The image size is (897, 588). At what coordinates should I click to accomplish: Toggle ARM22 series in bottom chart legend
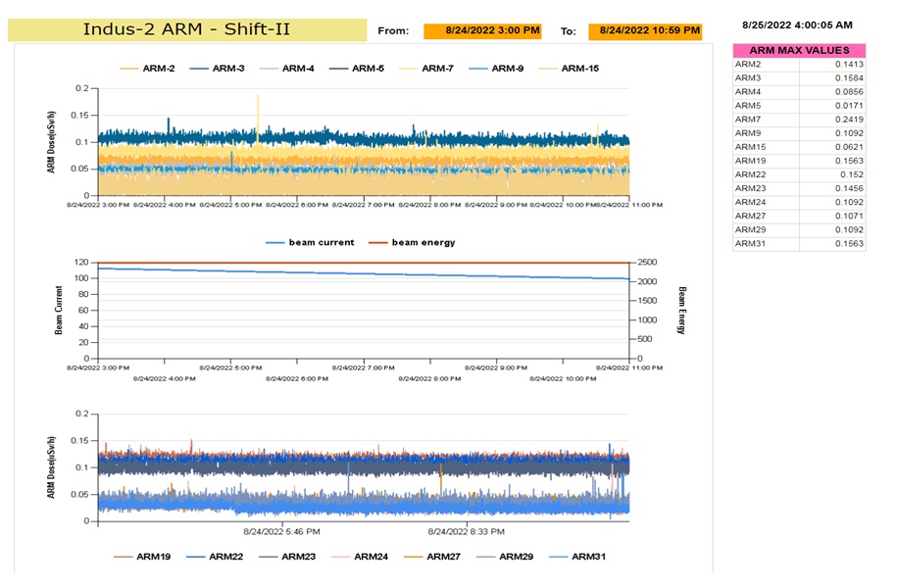[x=215, y=557]
